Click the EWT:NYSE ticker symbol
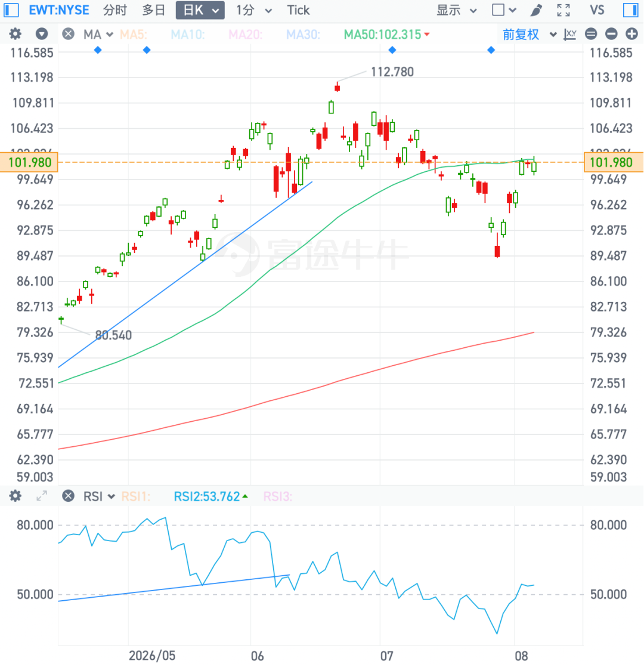This screenshot has width=644, height=667. (x=59, y=10)
